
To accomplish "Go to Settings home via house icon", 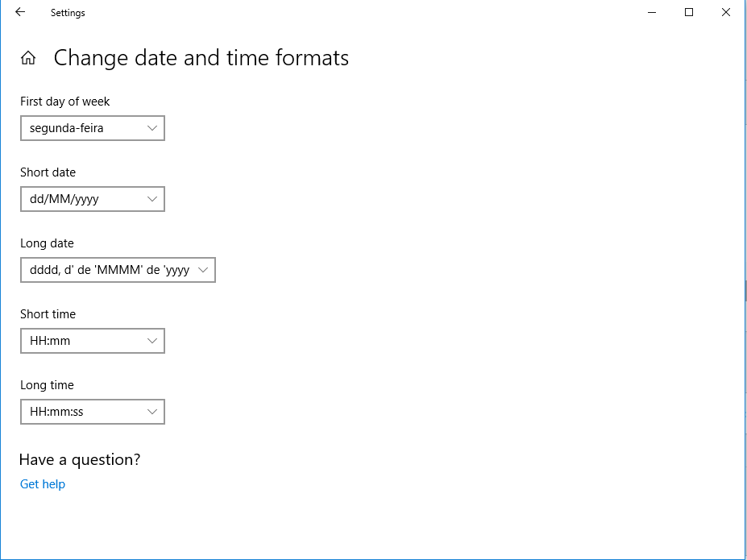I will tap(28, 58).
